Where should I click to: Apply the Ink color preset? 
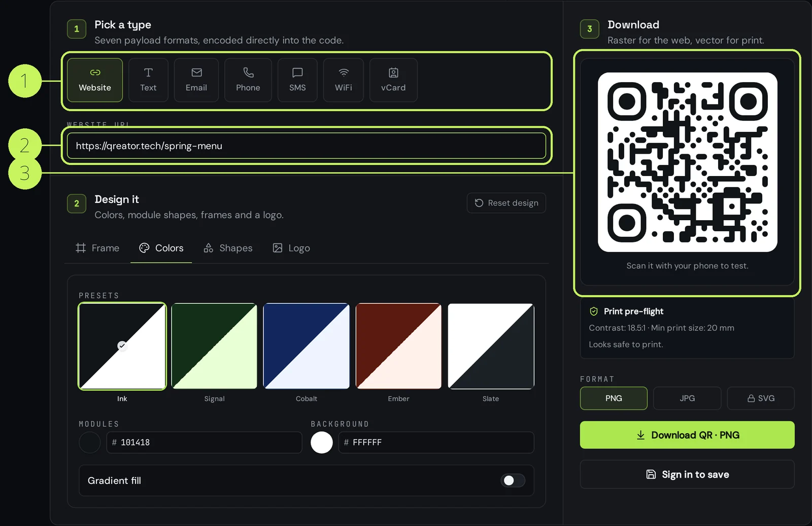coord(122,346)
